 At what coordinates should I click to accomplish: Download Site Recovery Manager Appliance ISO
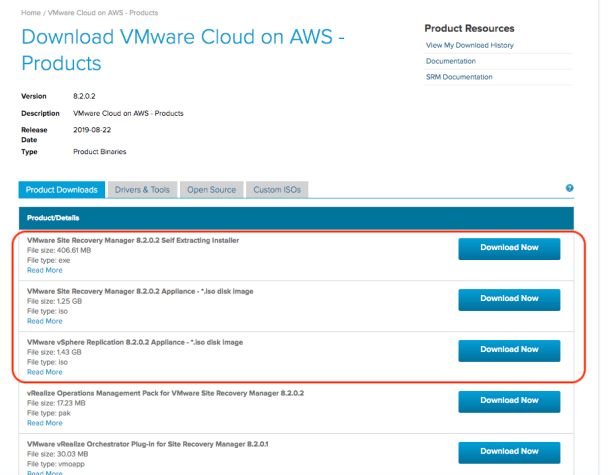[x=509, y=299]
